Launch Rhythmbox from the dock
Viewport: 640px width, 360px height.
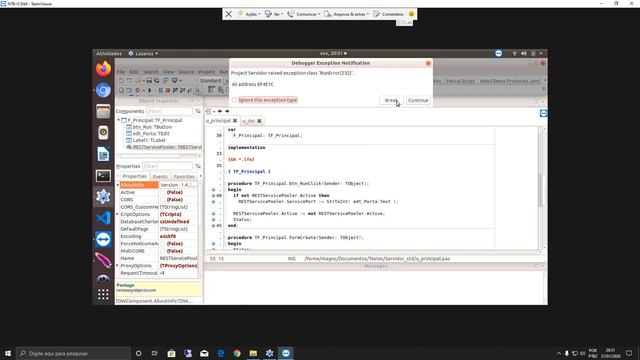click(103, 133)
